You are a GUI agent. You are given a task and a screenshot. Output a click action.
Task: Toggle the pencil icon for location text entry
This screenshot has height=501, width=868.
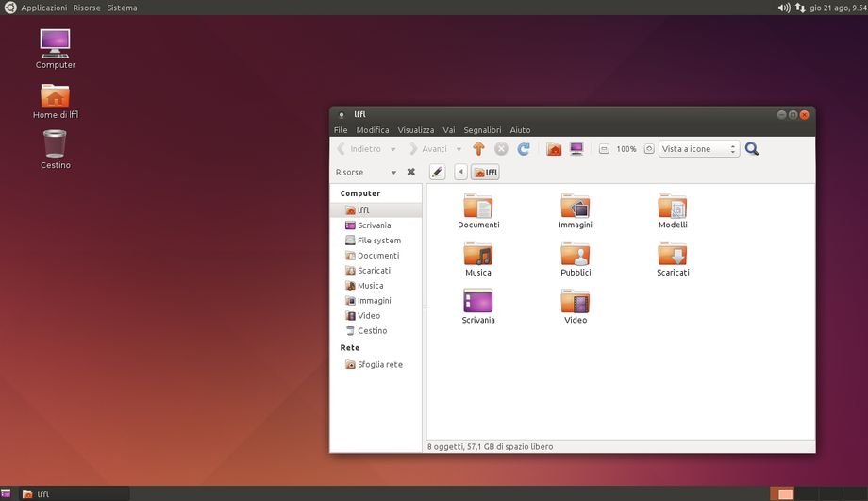click(x=437, y=172)
